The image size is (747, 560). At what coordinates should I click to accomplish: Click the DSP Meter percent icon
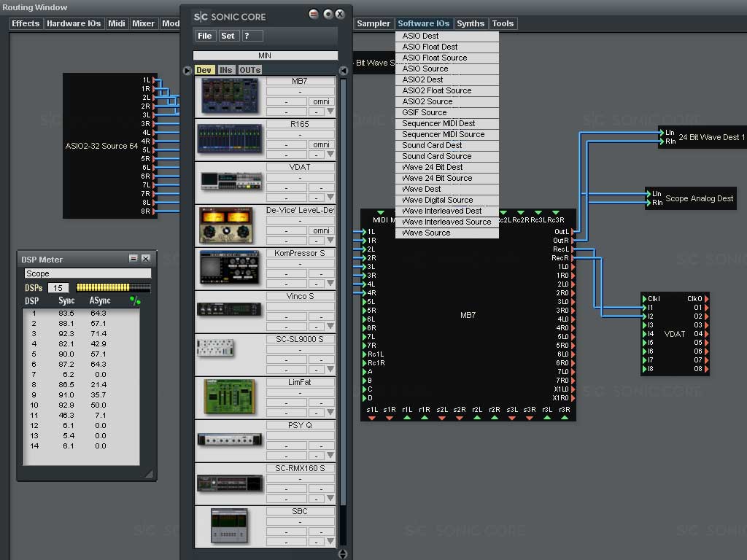pyautogui.click(x=135, y=300)
